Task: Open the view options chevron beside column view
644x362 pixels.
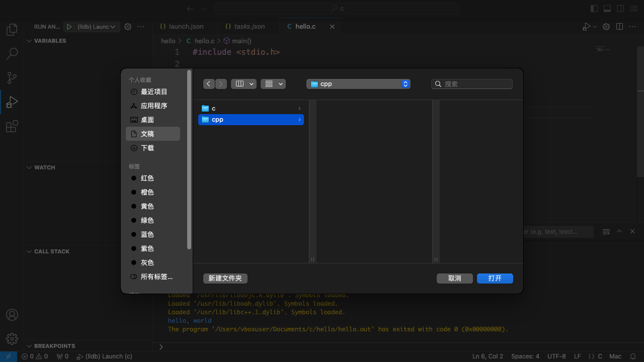Action: click(252, 84)
